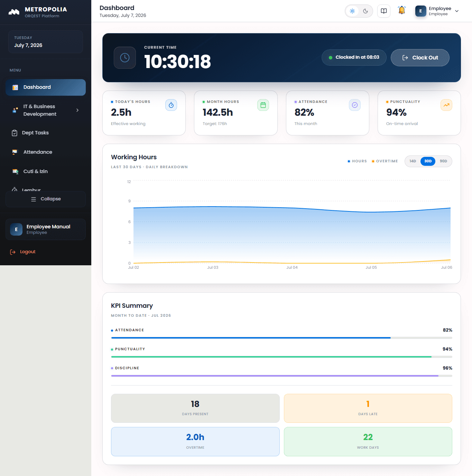Open Attendance in the sidebar
The height and width of the screenshot is (476, 472).
point(46,152)
